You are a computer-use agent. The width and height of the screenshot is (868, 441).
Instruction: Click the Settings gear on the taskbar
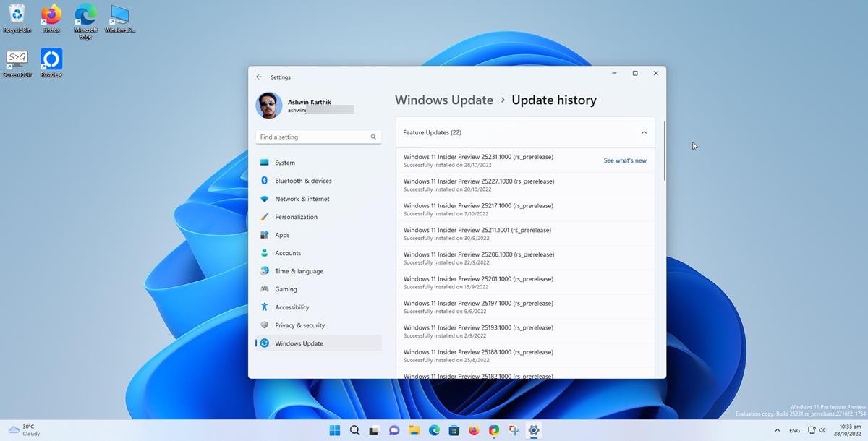tap(534, 430)
